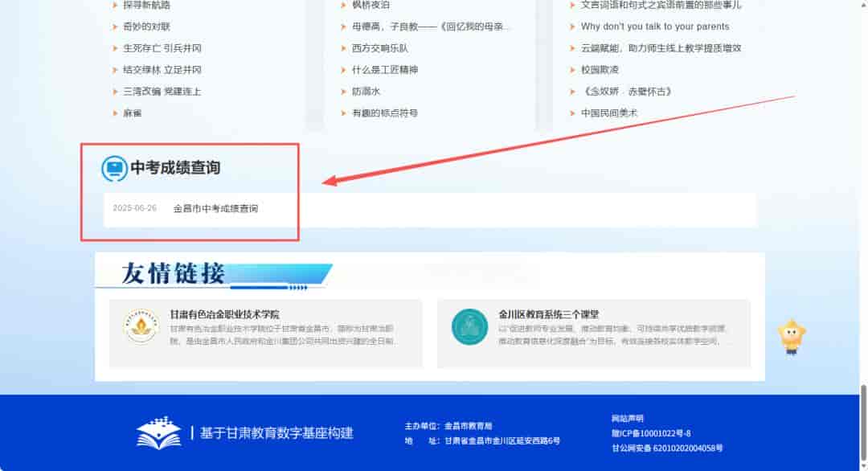The width and height of the screenshot is (868, 471).
Task: Open the floating mascot assistant icon
Action: (x=792, y=336)
